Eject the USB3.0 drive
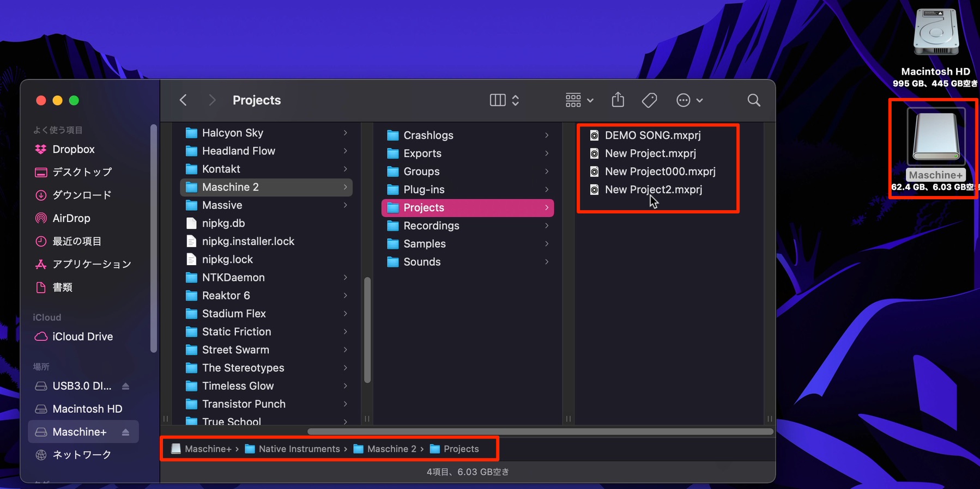This screenshot has width=980, height=489. coord(126,386)
